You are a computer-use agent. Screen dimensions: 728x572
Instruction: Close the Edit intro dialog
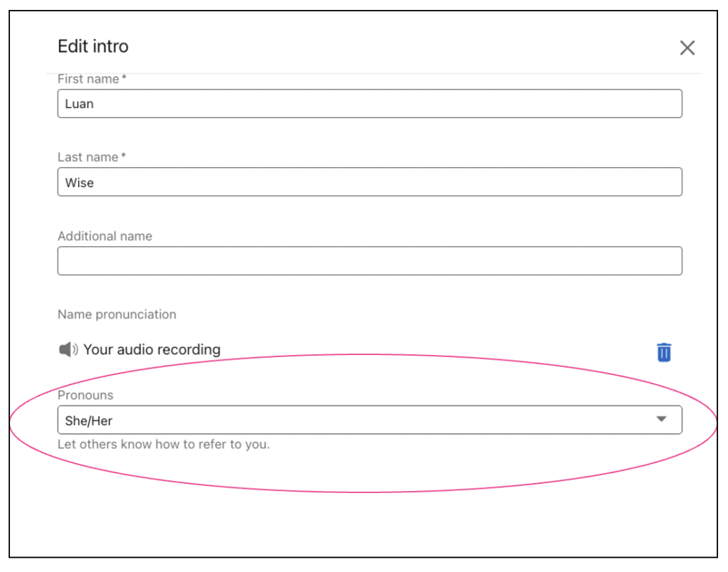(x=687, y=48)
